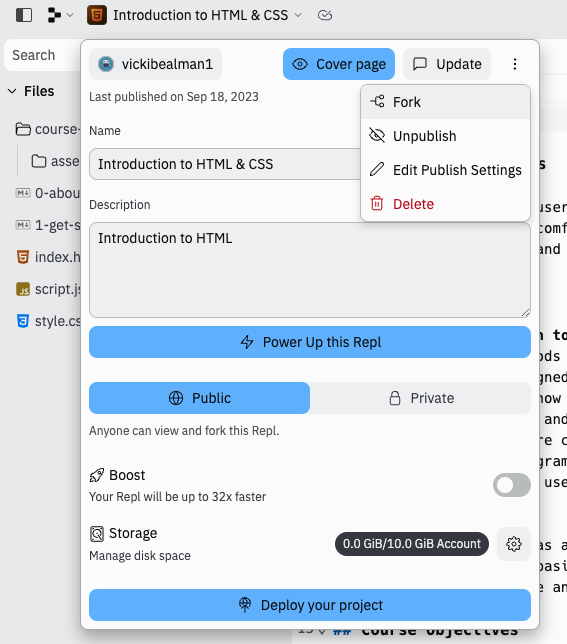567x644 pixels.
Task: Open the three-dot more options menu
Action: click(x=514, y=64)
